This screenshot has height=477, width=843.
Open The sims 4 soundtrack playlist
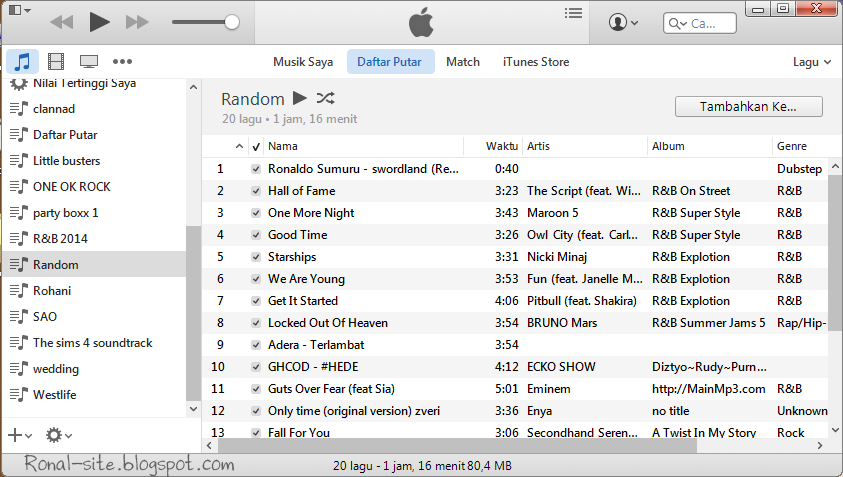tap(94, 343)
